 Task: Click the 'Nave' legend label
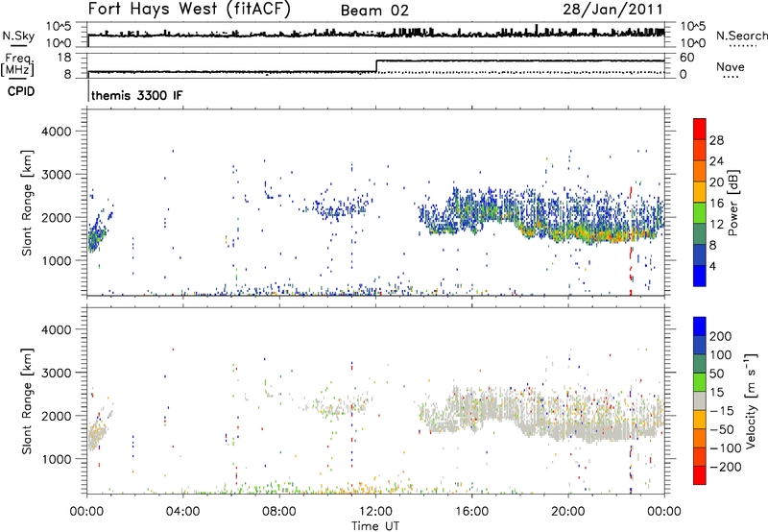(731, 66)
